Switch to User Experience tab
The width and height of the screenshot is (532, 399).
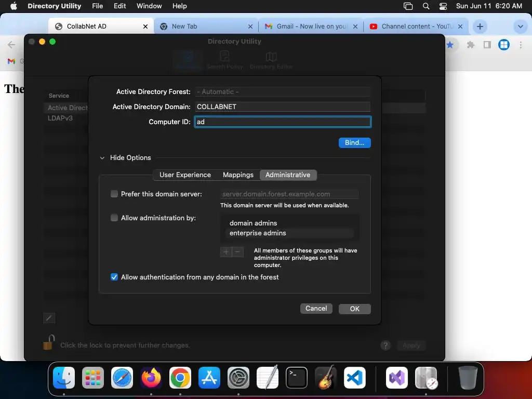(185, 175)
